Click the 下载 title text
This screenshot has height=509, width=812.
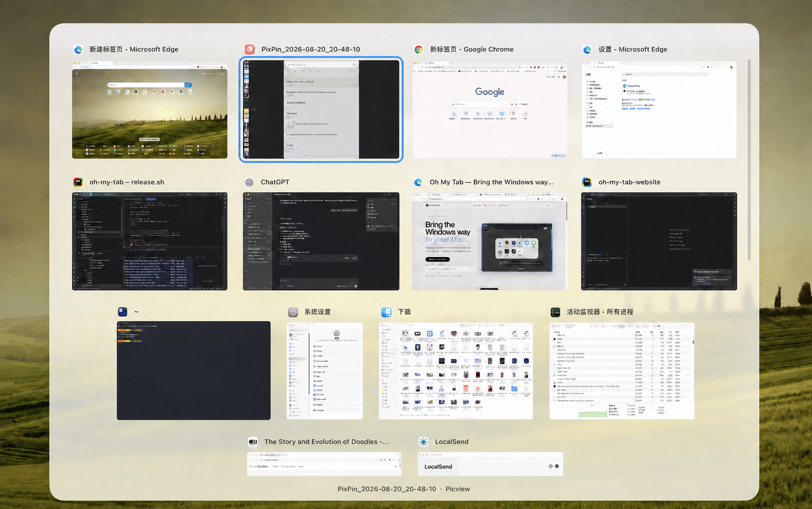tap(404, 312)
